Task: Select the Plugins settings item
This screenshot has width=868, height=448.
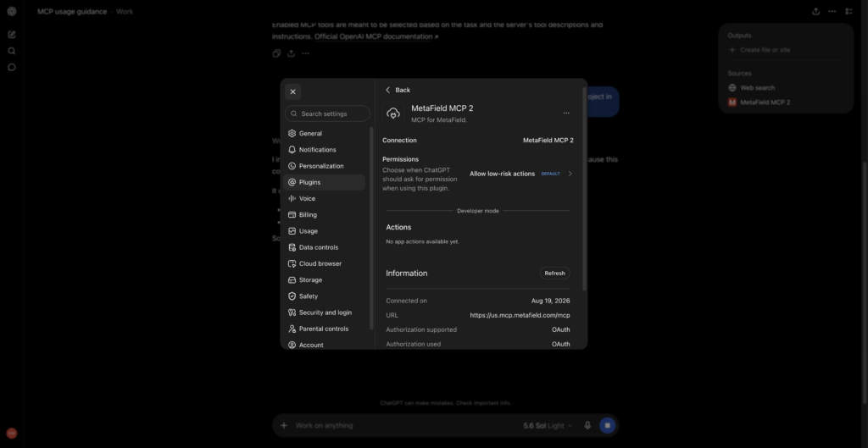Action: 324,182
